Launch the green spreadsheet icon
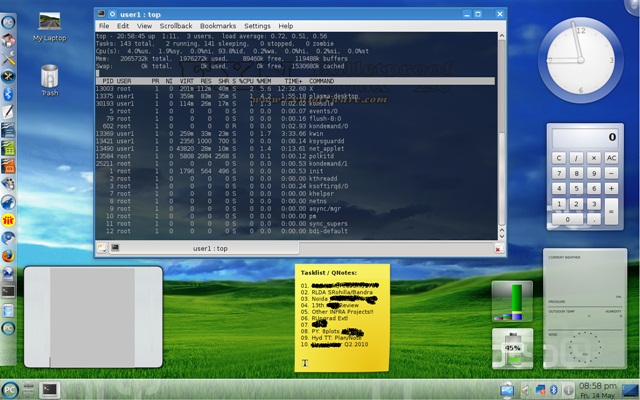Image resolution: width=640 pixels, height=400 pixels. coord(8,148)
